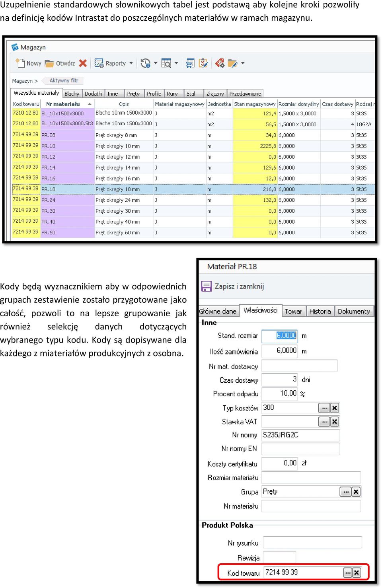
Task: Open the Profile tab
Action: pos(154,94)
